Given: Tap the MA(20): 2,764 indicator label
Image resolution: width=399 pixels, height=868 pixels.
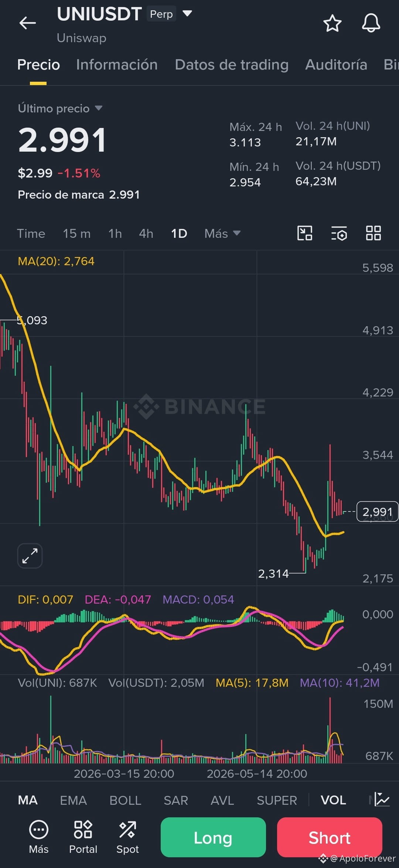Looking at the screenshot, I should coord(56,261).
